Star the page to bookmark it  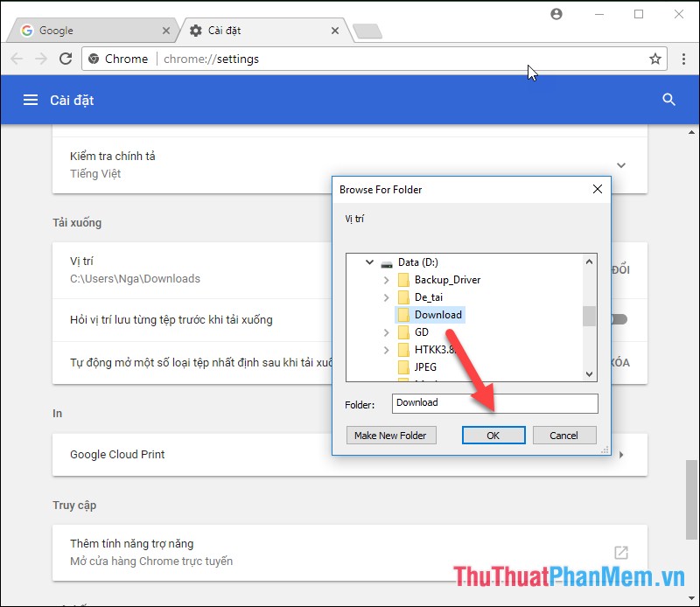655,59
